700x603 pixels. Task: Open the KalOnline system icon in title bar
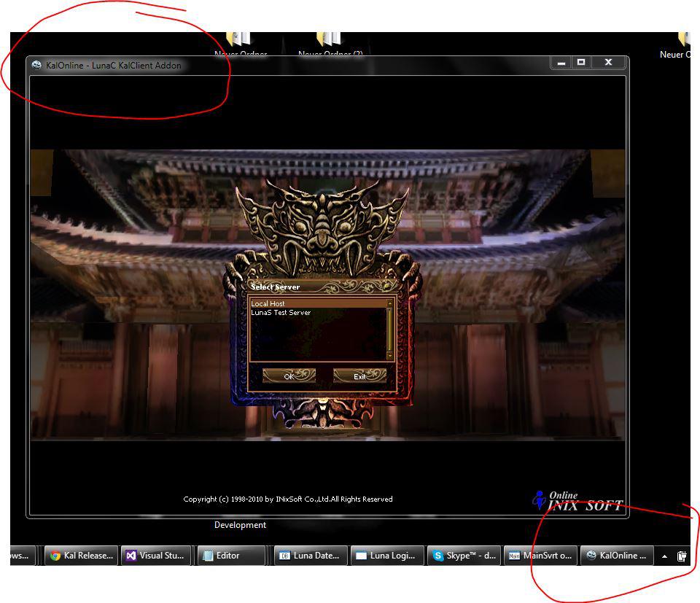35,65
